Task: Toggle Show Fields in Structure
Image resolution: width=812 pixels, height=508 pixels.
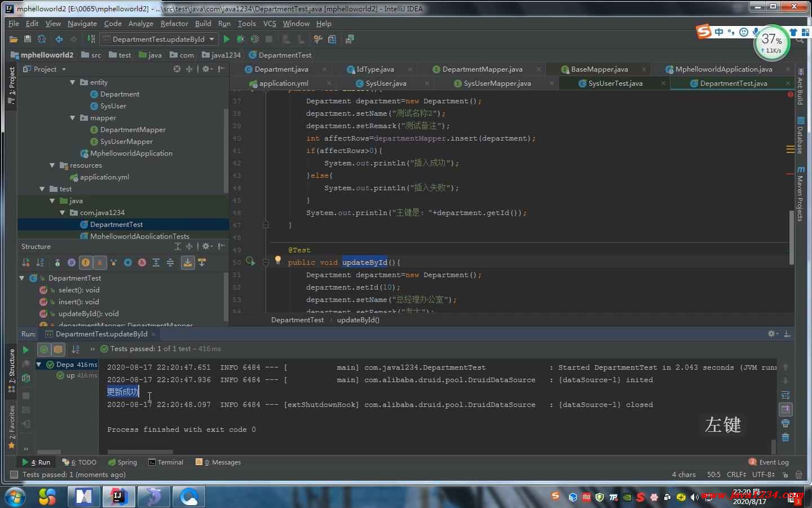Action: click(x=86, y=262)
